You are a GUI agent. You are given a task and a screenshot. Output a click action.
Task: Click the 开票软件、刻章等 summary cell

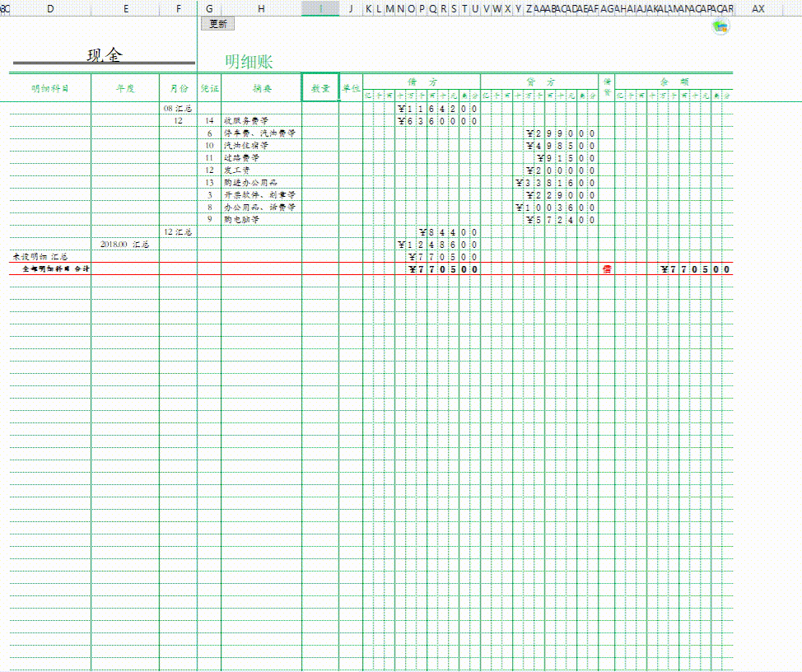tap(261, 195)
